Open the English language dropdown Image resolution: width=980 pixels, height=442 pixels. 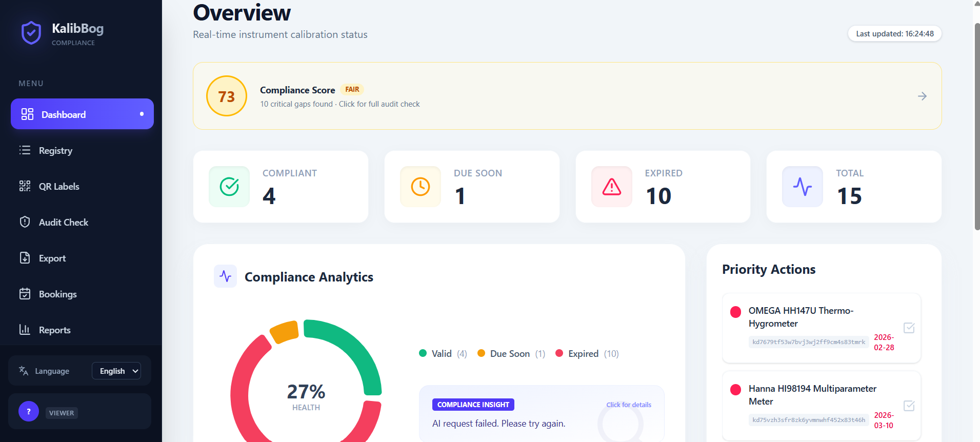pos(116,371)
